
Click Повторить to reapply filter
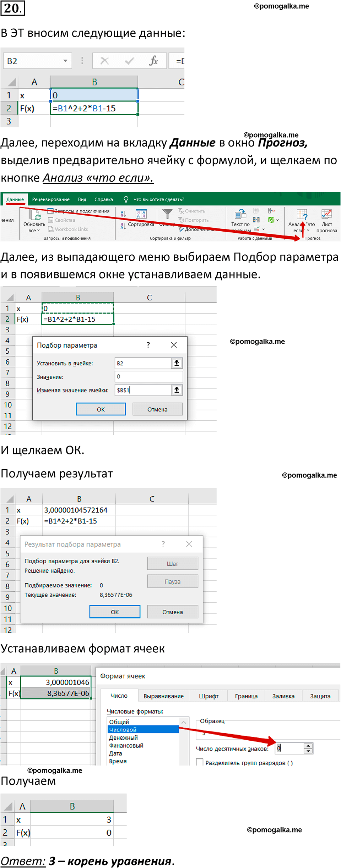point(193,220)
